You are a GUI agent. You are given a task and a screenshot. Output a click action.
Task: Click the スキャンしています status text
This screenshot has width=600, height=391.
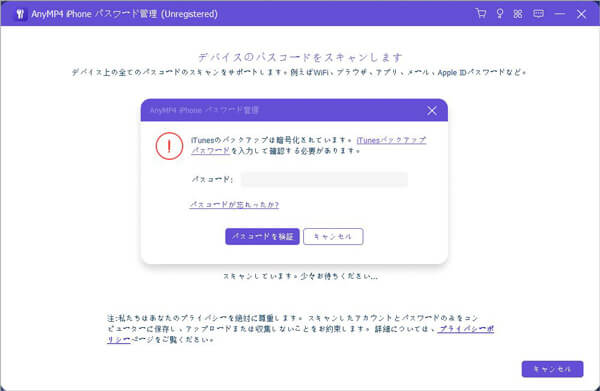pos(300,276)
